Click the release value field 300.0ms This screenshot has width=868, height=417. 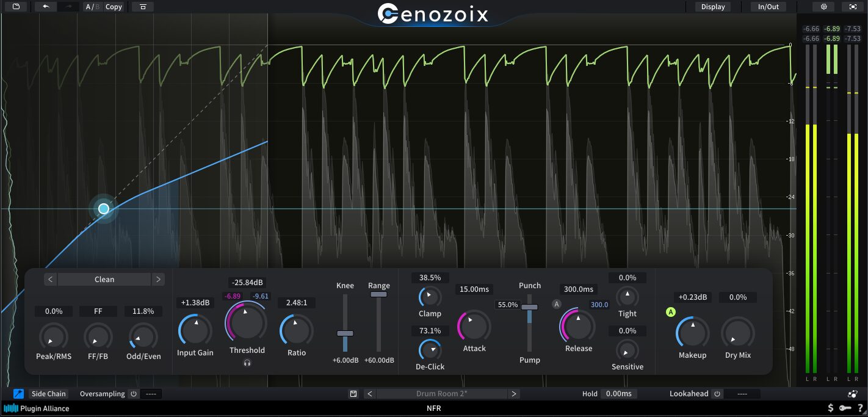(x=578, y=289)
